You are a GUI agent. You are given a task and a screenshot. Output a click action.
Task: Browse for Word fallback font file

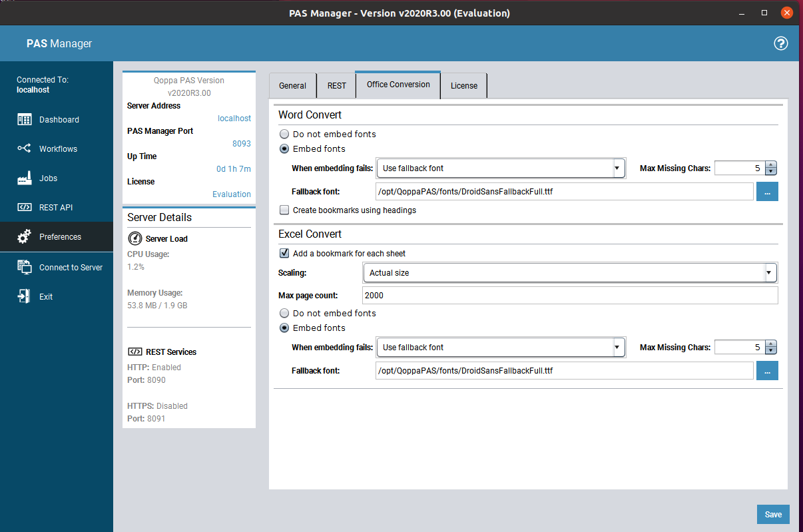(x=767, y=192)
